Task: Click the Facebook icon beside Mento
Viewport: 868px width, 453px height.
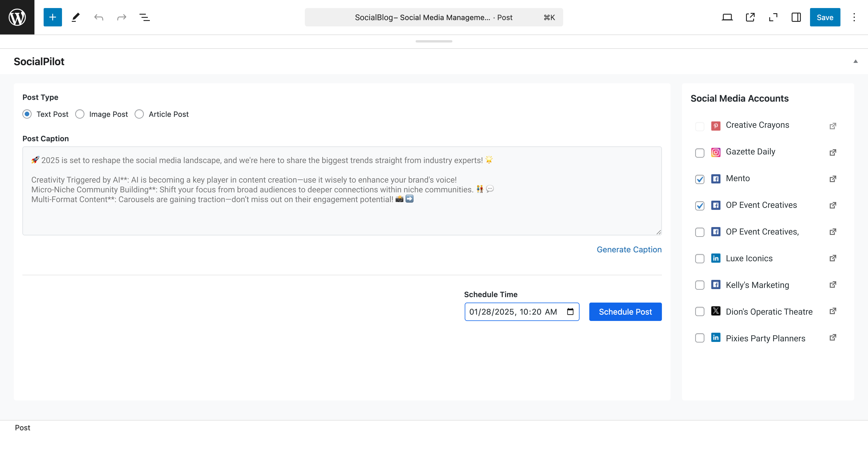Action: pyautogui.click(x=716, y=179)
